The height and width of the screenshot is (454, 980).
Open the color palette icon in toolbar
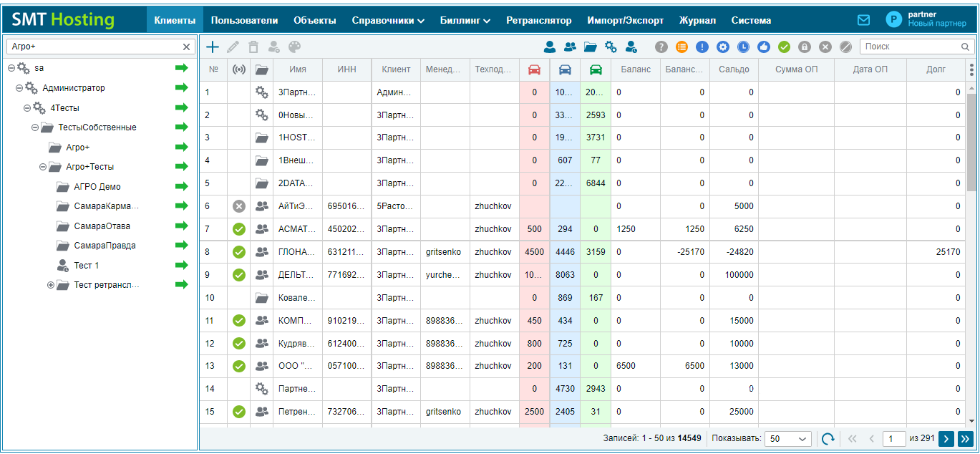pos(295,47)
